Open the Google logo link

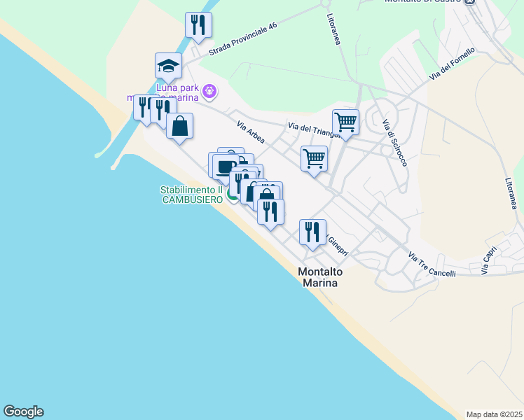23,412
